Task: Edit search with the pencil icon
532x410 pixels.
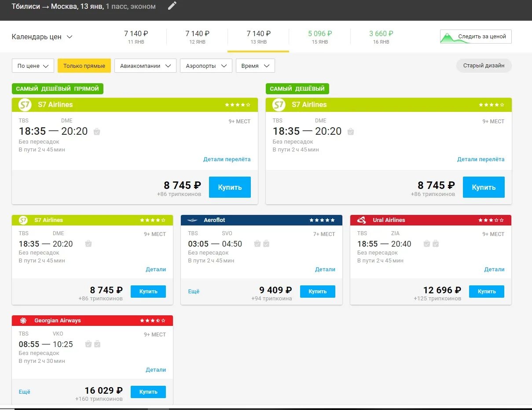Action: click(172, 6)
